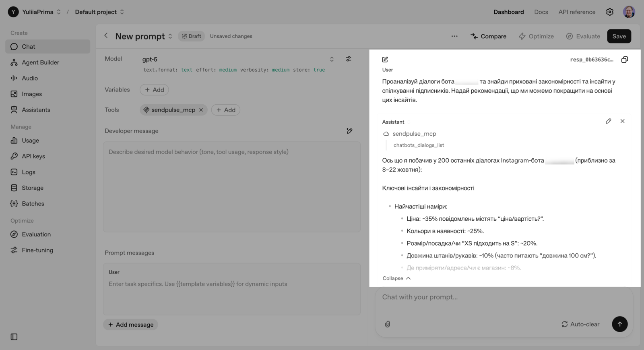Remove the sendpulse_mcp tool
Image resolution: width=644 pixels, height=350 pixels.
tap(201, 110)
